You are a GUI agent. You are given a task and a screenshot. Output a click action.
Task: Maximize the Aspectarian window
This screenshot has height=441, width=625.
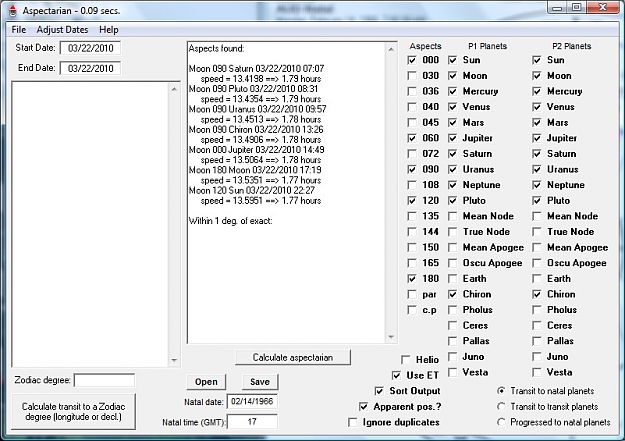click(576, 8)
